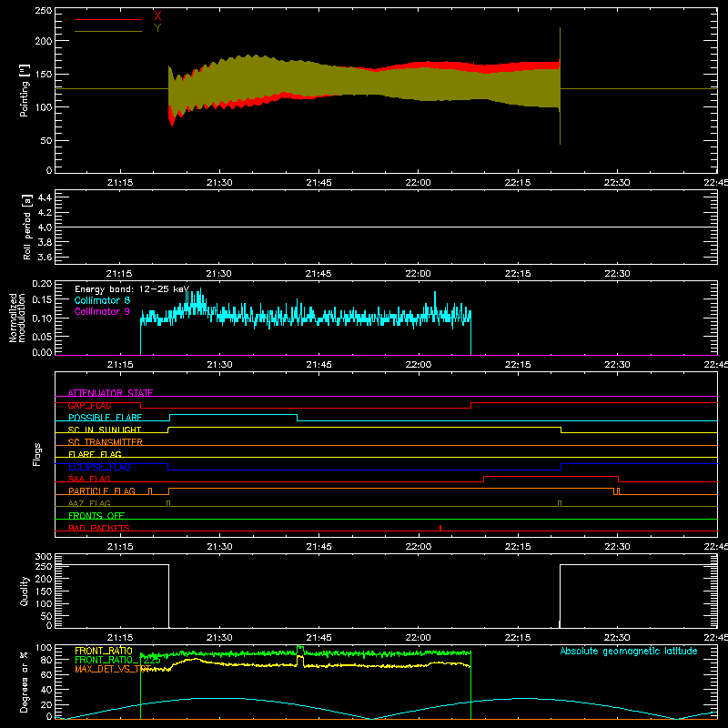This screenshot has width=728, height=728.
Task: Click the short red BAD_PACKETS spike marker
Action: [440, 528]
